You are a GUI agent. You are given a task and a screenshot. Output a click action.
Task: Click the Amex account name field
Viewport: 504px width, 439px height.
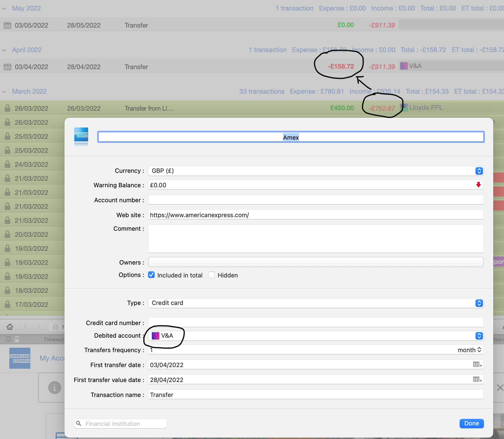point(291,137)
